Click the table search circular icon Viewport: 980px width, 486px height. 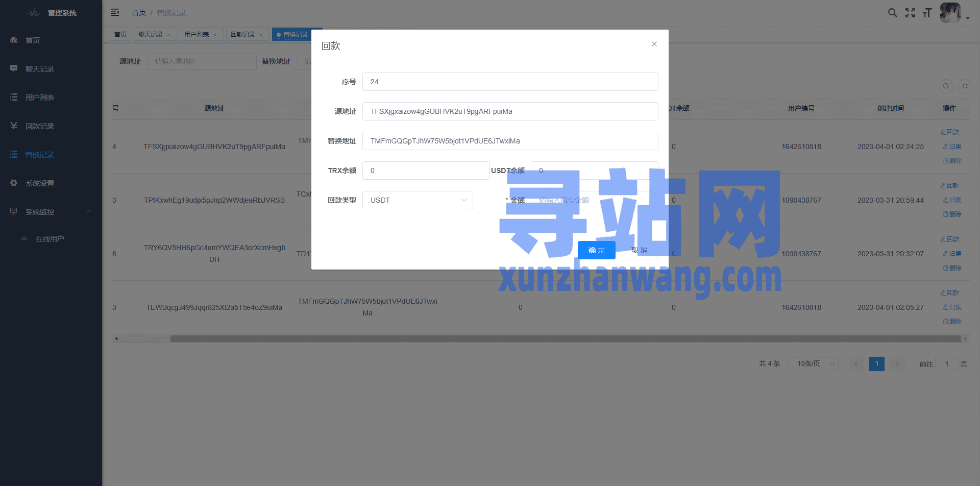[945, 86]
